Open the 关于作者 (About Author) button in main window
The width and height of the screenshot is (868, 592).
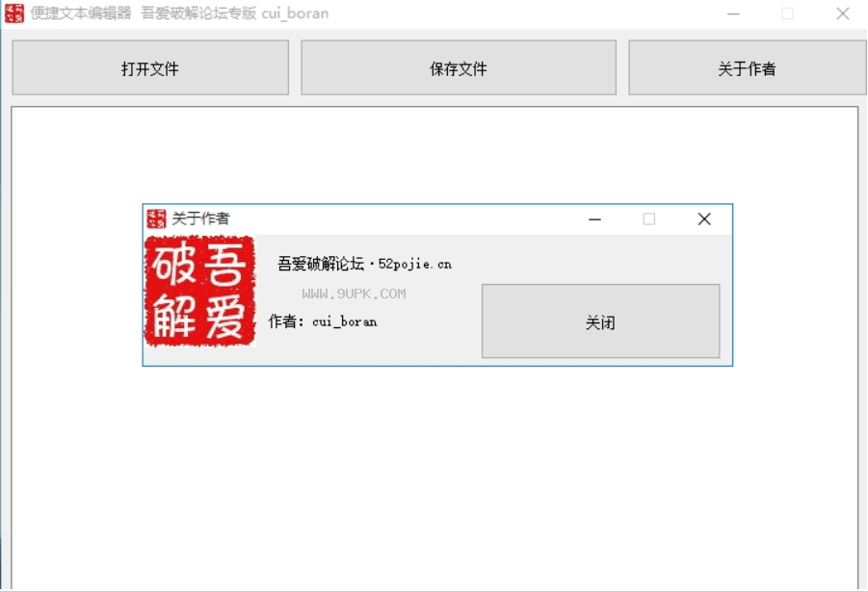pyautogui.click(x=748, y=67)
